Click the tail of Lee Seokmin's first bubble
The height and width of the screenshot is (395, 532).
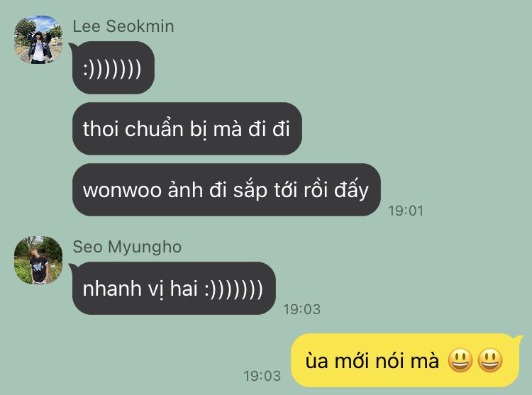click(x=72, y=47)
